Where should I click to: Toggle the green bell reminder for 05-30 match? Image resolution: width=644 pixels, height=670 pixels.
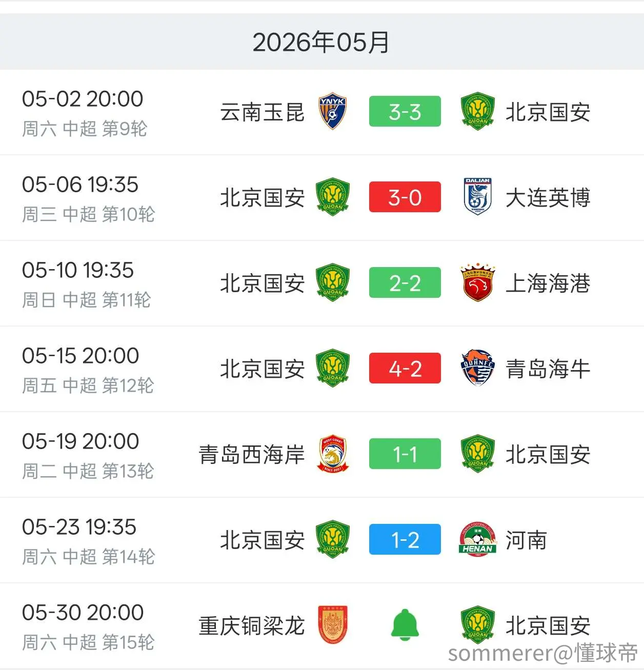click(x=405, y=625)
